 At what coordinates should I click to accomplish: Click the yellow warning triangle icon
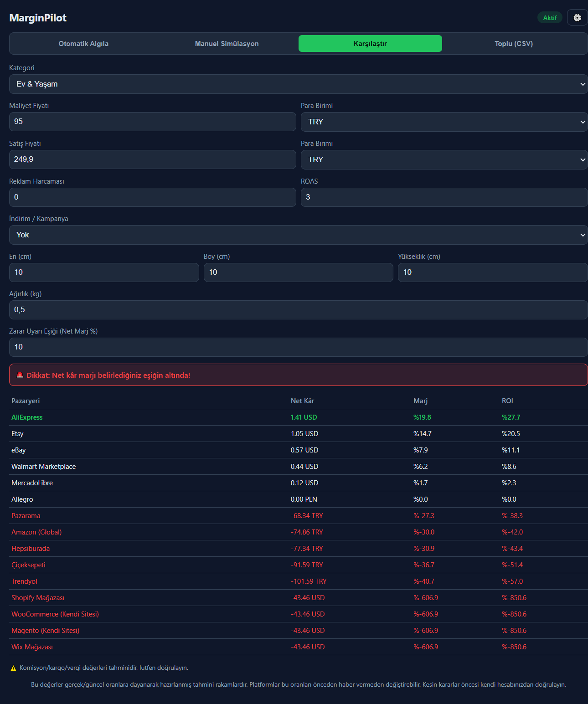13,668
